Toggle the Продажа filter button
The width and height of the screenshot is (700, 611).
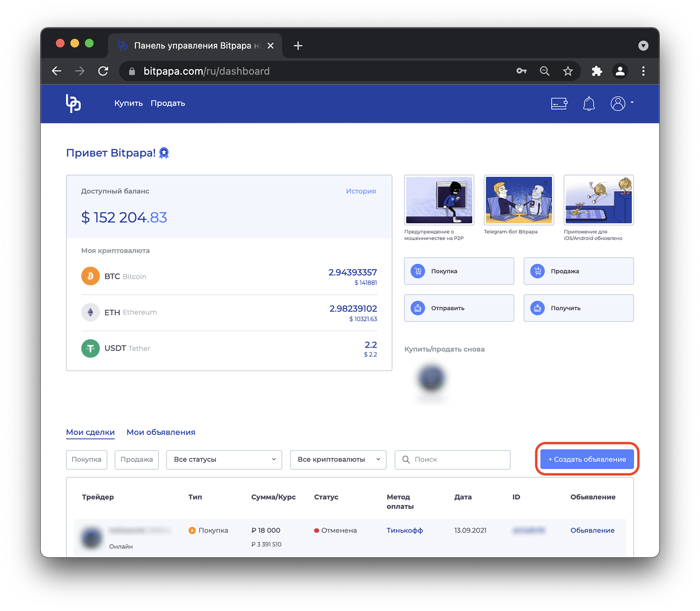tap(137, 459)
